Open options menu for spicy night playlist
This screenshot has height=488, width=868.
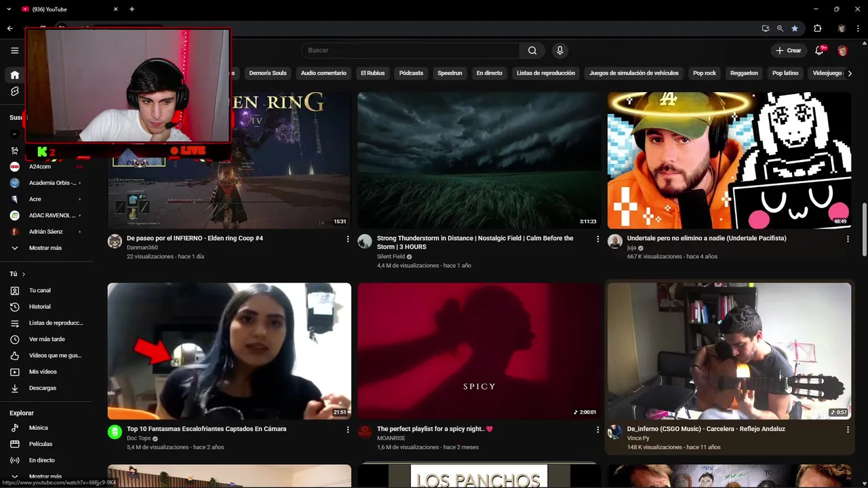tap(597, 430)
